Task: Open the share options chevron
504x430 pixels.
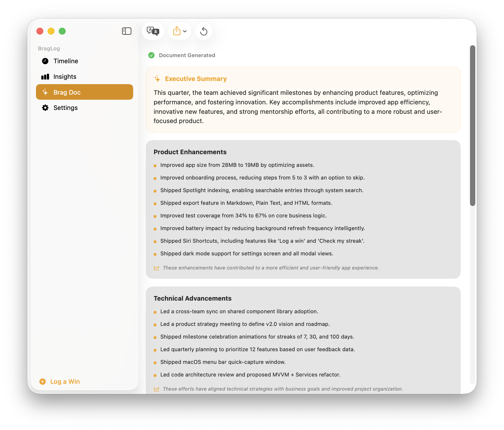Action: point(185,31)
